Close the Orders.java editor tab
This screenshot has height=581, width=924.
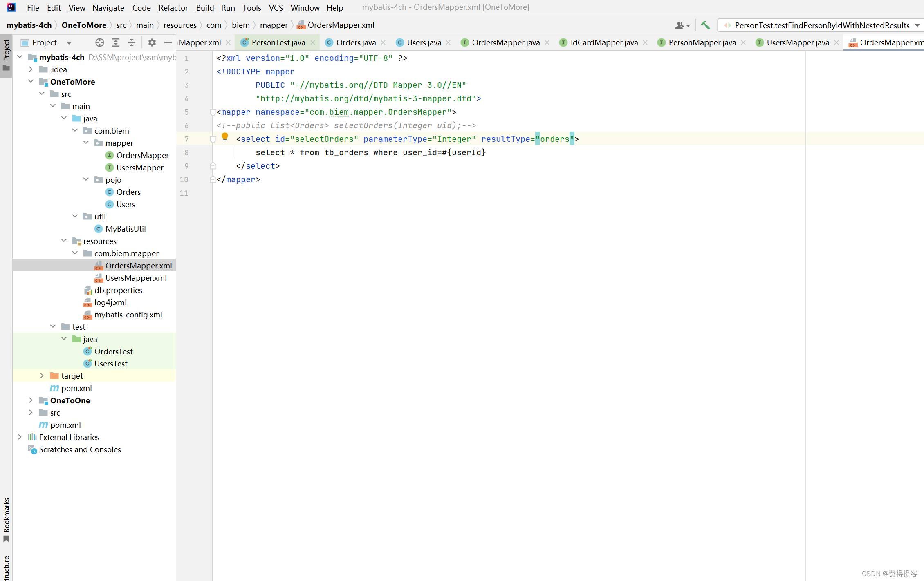point(383,42)
